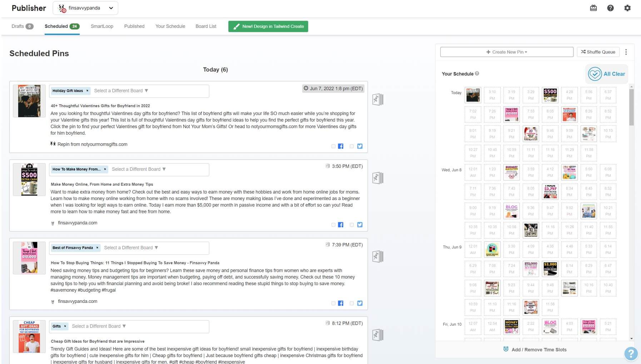Tick Facebook checkbox on Valentines Gifts pin
Image resolution: width=641 pixels, height=364 pixels.
(333, 146)
